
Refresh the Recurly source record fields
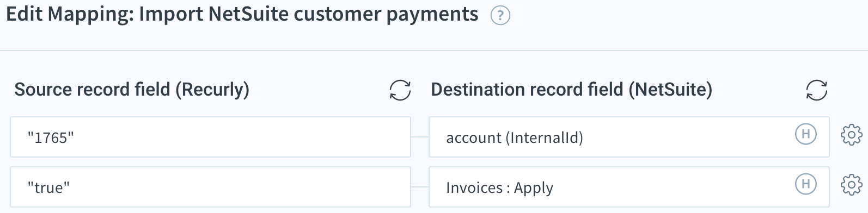(x=400, y=90)
